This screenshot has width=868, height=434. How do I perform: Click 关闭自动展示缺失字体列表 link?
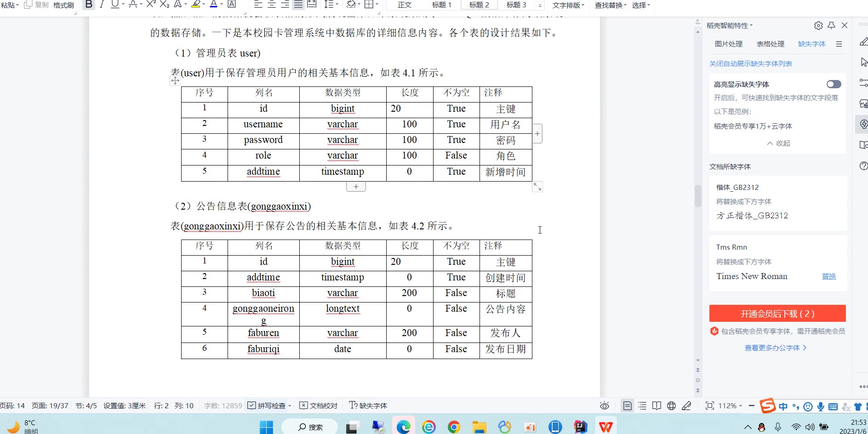pos(750,64)
